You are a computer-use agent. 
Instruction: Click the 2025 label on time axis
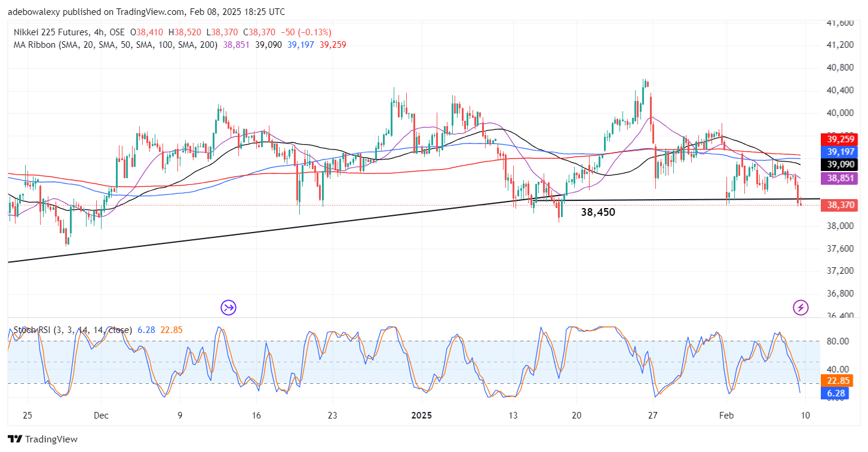click(x=422, y=416)
